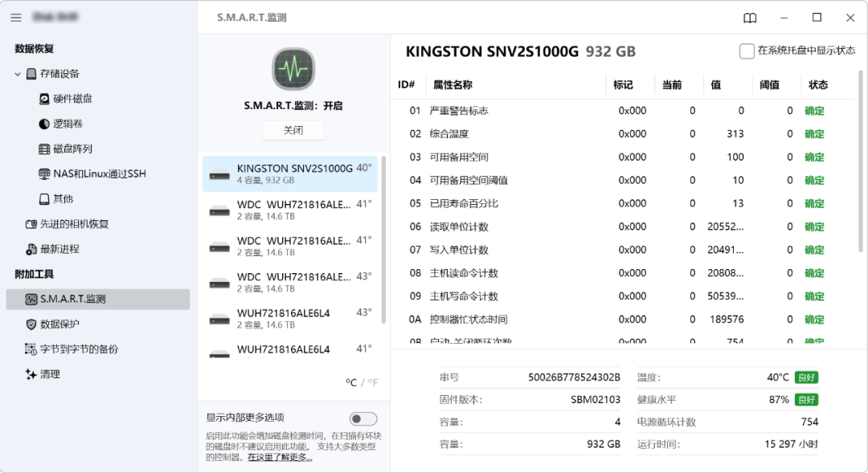
Task: Click the 15 297 小时 runtime value
Action: tap(791, 444)
